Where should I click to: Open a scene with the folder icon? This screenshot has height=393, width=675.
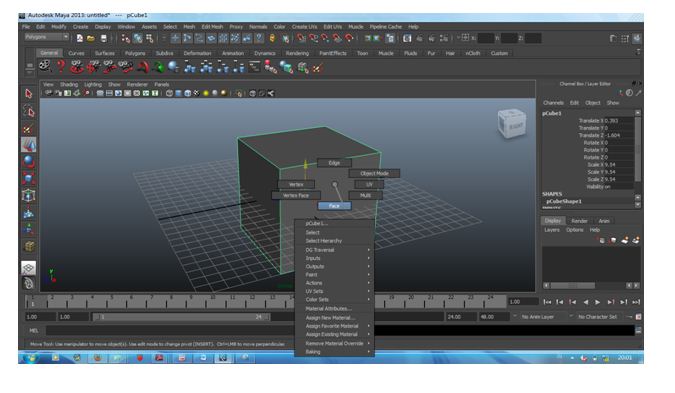point(91,38)
